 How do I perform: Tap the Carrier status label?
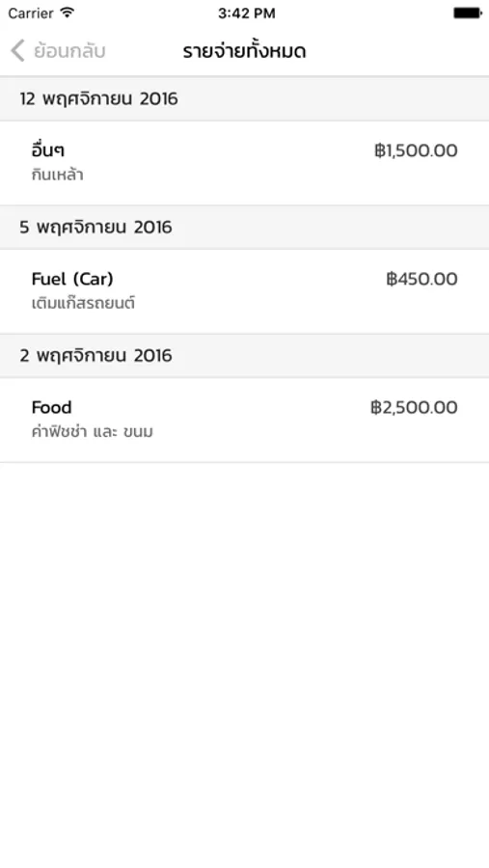pyautogui.click(x=31, y=14)
